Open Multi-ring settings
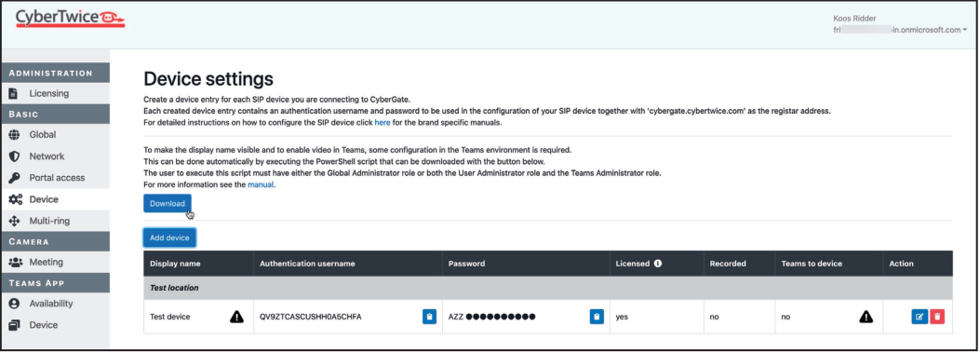 [x=49, y=221]
